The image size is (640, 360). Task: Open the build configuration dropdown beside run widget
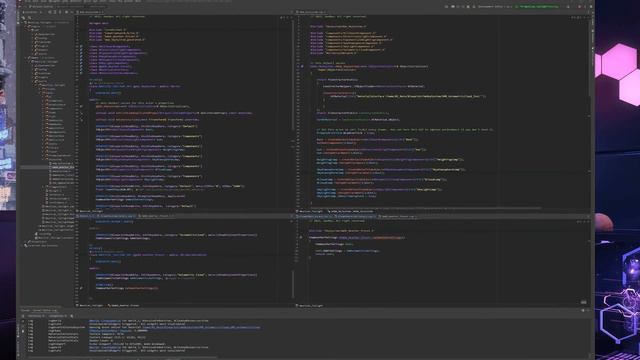click(x=495, y=7)
